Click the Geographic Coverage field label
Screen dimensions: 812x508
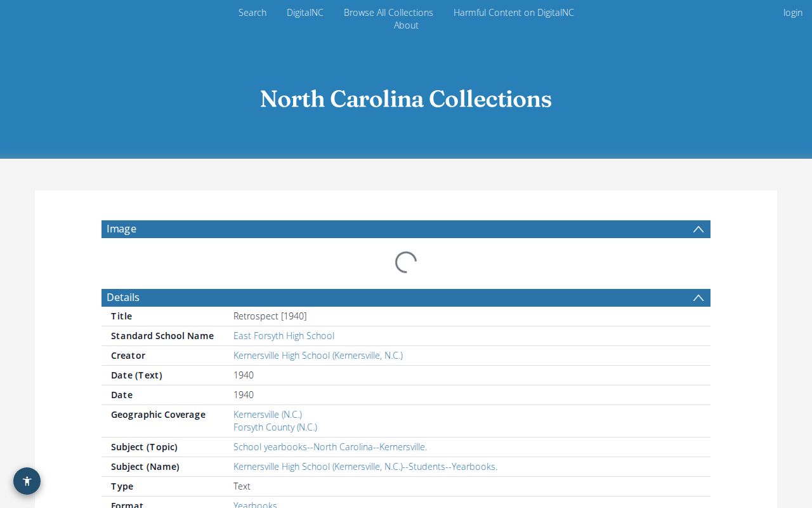click(158, 415)
